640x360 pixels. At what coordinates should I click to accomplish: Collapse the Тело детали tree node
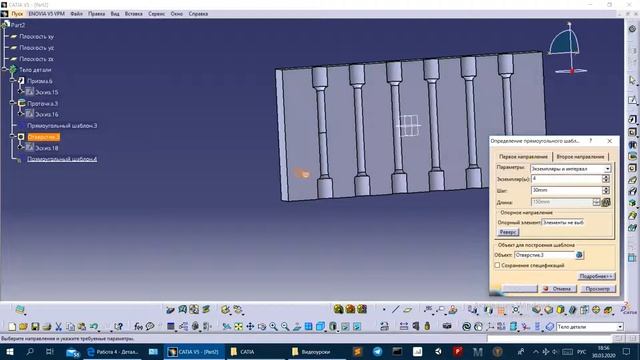click(4, 70)
